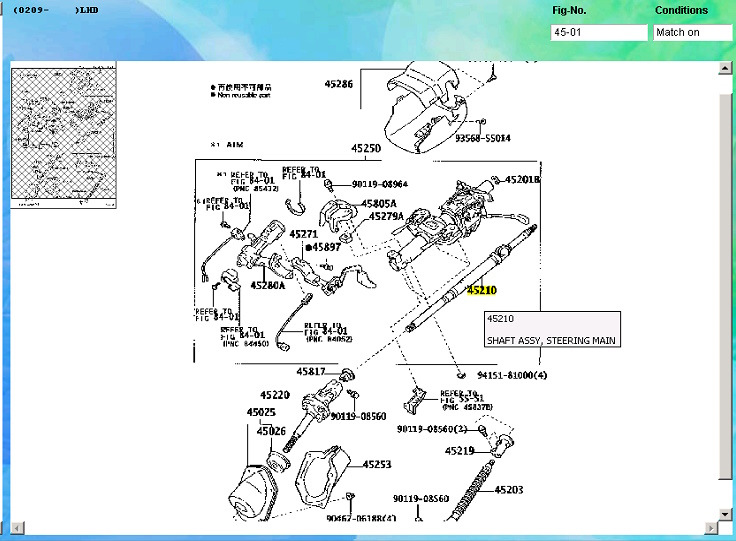Click the vertical scrollbar thumb
The height and width of the screenshot is (541, 736).
pos(725,286)
